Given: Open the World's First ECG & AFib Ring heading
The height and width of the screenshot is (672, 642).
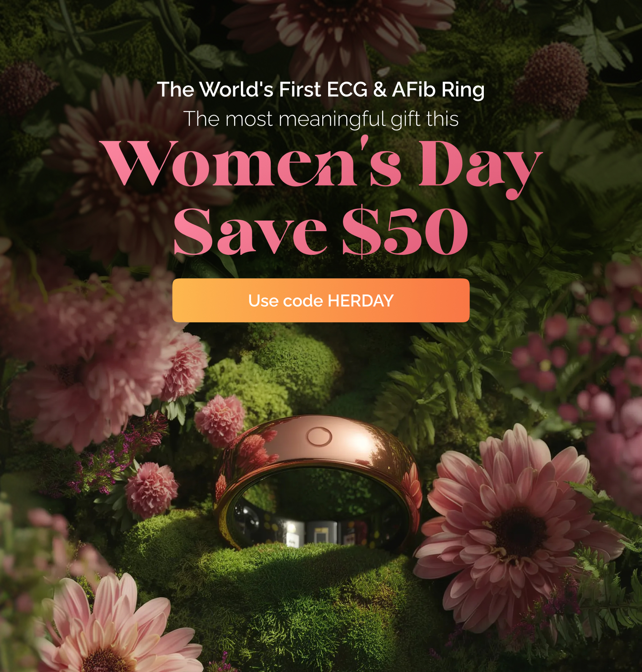Looking at the screenshot, I should [321, 89].
